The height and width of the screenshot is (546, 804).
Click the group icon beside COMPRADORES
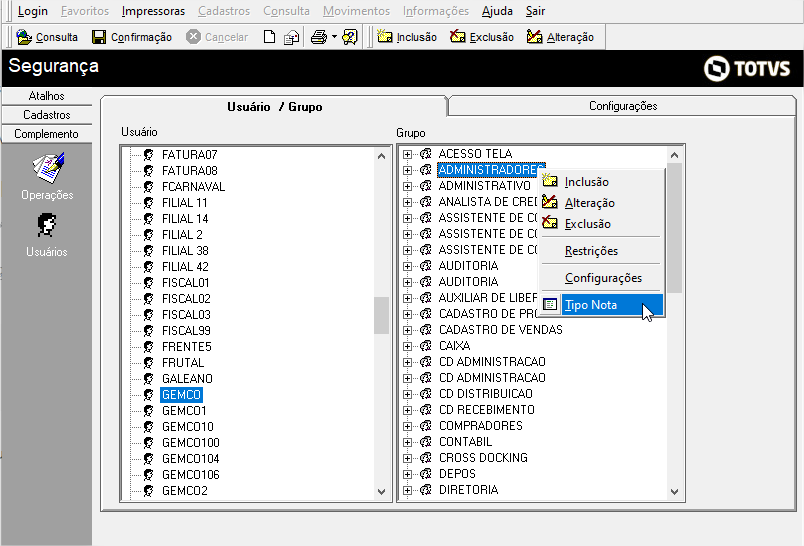click(426, 426)
